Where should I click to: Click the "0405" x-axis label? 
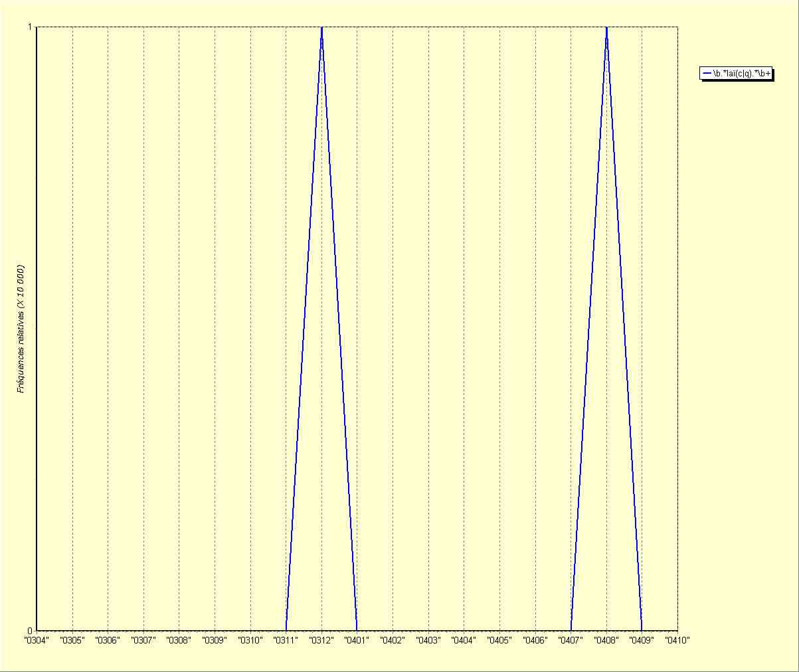click(x=499, y=641)
